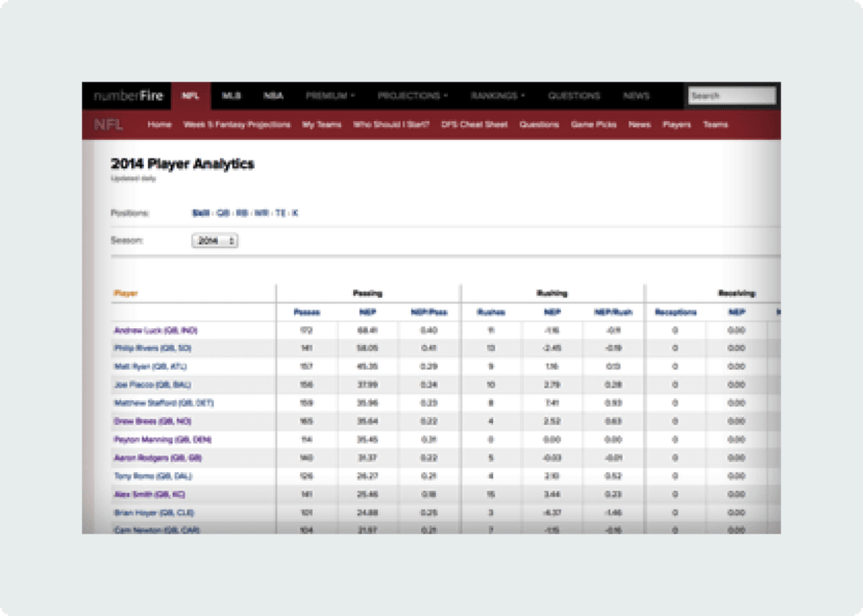Open News in the top black bar
Viewport: 863px width, 616px height.
tap(636, 96)
